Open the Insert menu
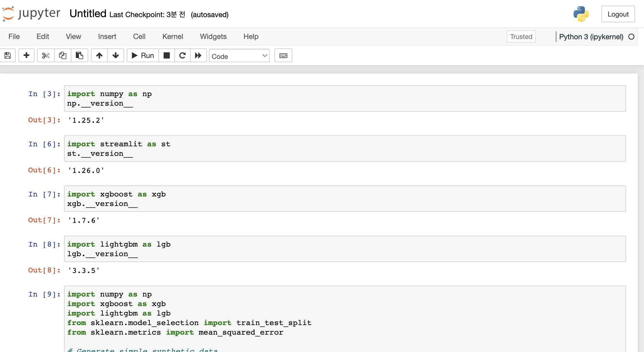Screen dimensions: 644x352 [107, 36]
